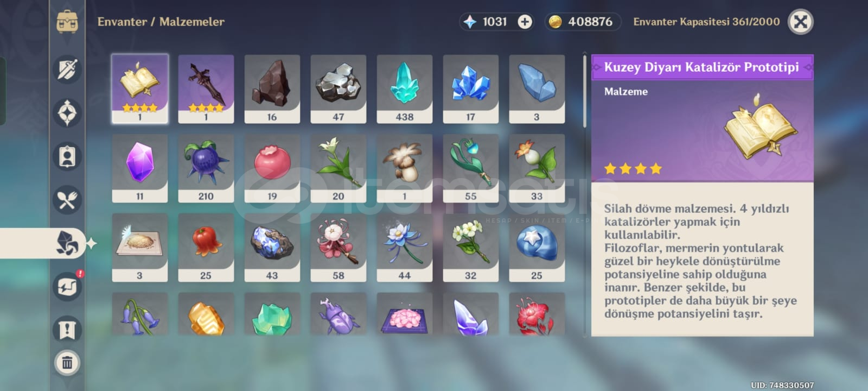Open the Weapons inventory tab
Viewport: 868px width, 391px height.
click(67, 70)
